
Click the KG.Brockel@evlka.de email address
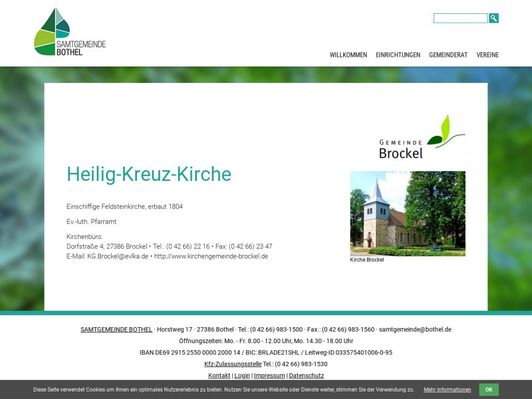tap(118, 256)
